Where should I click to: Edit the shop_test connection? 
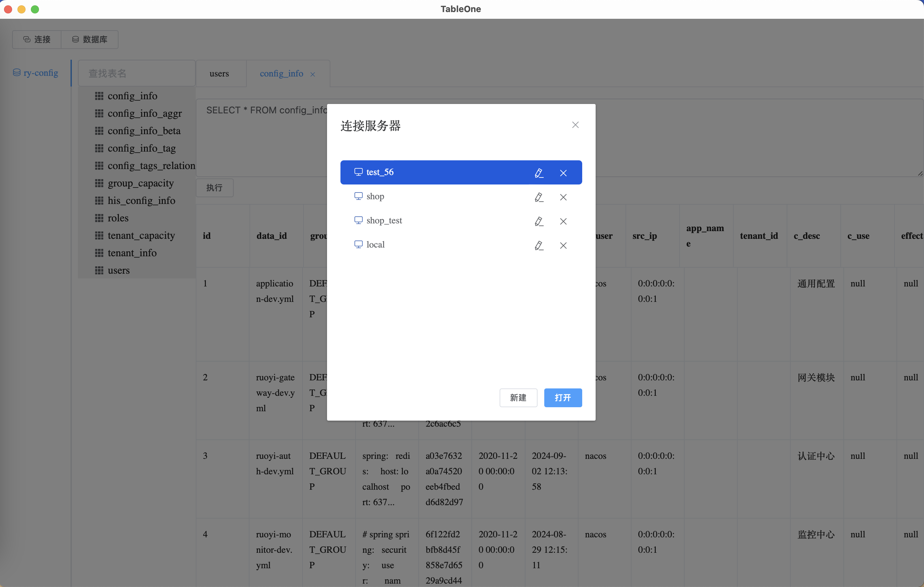click(x=539, y=221)
